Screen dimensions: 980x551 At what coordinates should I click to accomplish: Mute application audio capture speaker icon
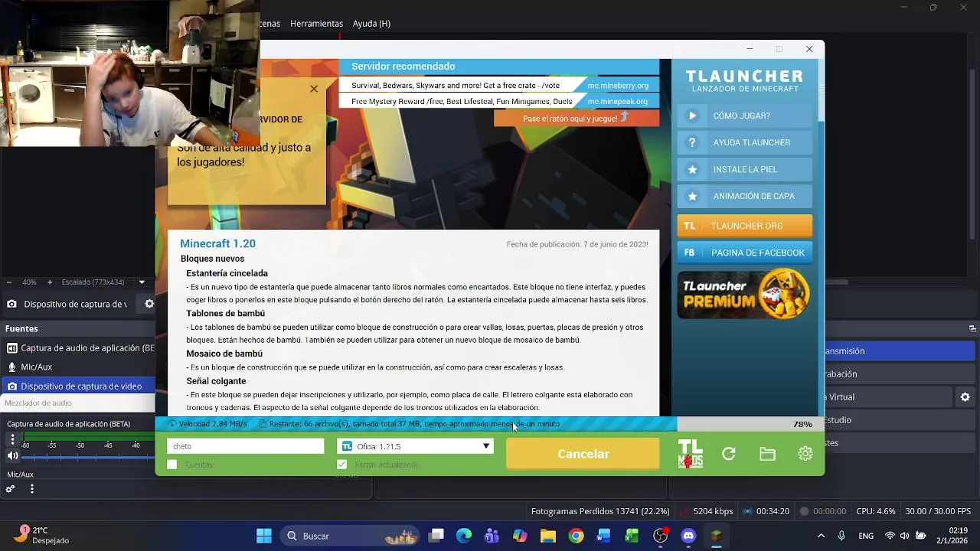coord(12,455)
